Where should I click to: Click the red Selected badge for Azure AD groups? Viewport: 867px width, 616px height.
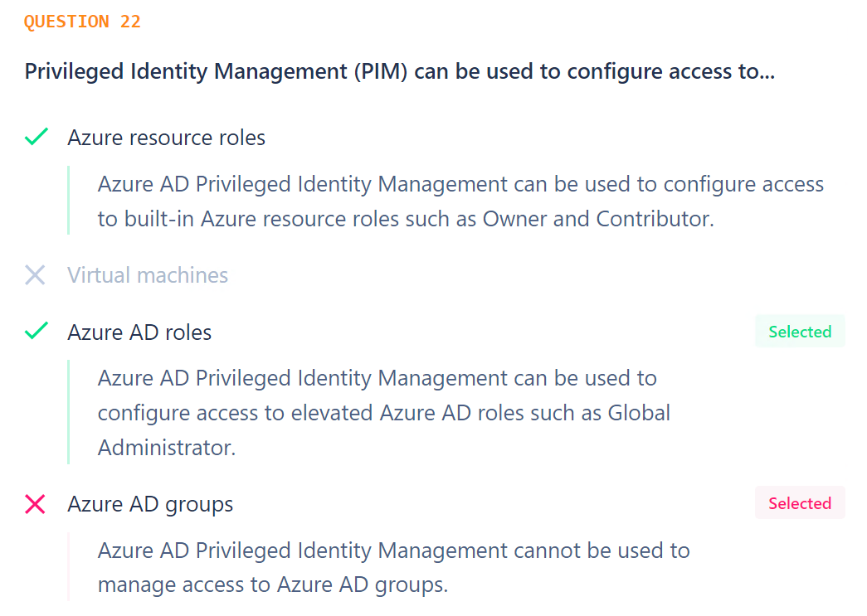(x=800, y=503)
